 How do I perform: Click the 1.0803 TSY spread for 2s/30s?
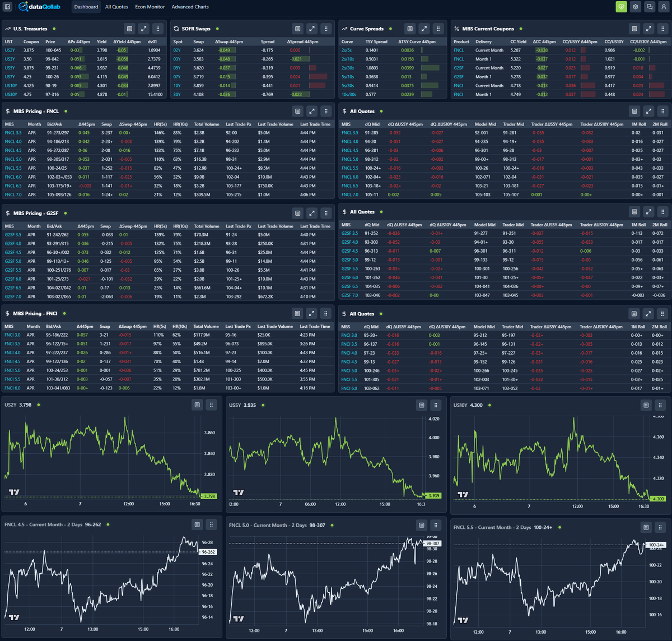pos(371,68)
